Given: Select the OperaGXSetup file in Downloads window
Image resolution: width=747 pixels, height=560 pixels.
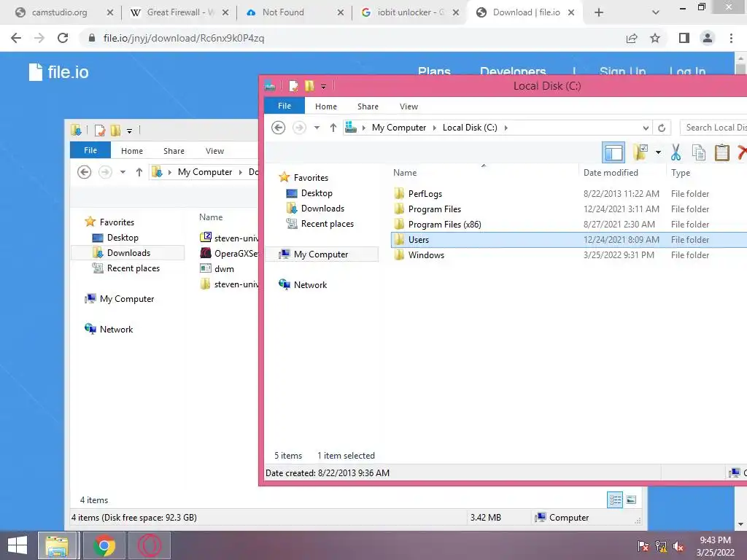Looking at the screenshot, I should (230, 253).
